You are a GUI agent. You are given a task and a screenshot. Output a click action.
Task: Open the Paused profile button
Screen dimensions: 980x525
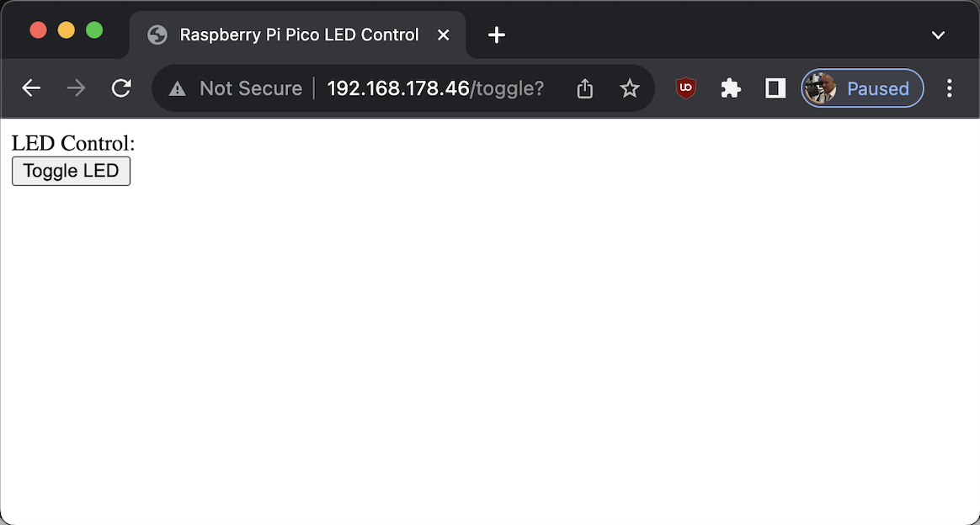click(x=862, y=88)
